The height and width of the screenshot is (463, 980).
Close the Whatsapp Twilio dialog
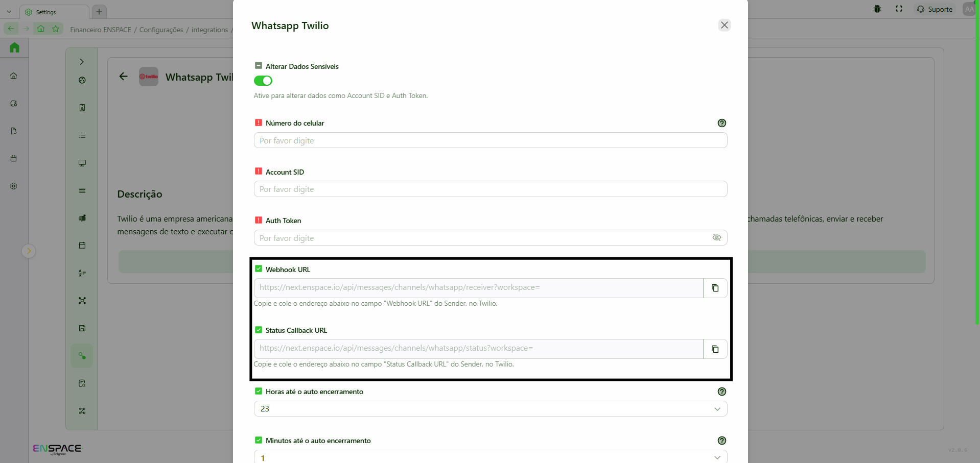(724, 25)
